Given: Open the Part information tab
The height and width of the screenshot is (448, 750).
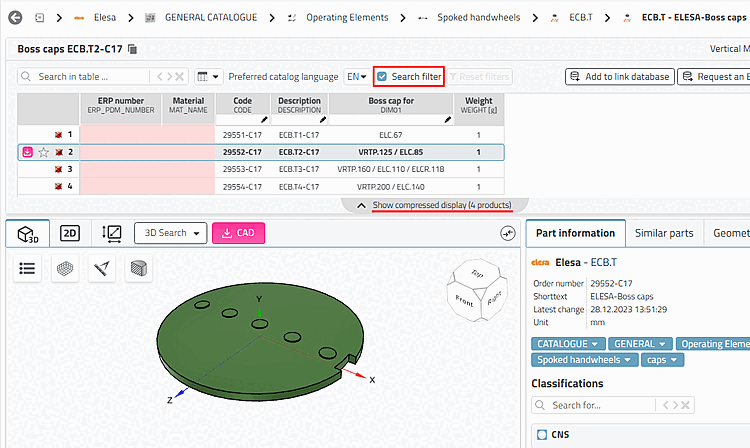Looking at the screenshot, I should [x=575, y=233].
